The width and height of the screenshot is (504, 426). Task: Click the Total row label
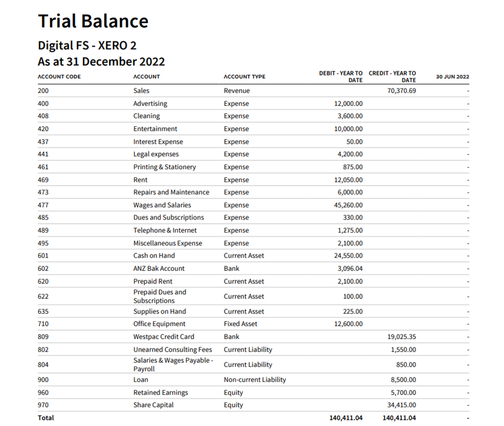pyautogui.click(x=45, y=418)
